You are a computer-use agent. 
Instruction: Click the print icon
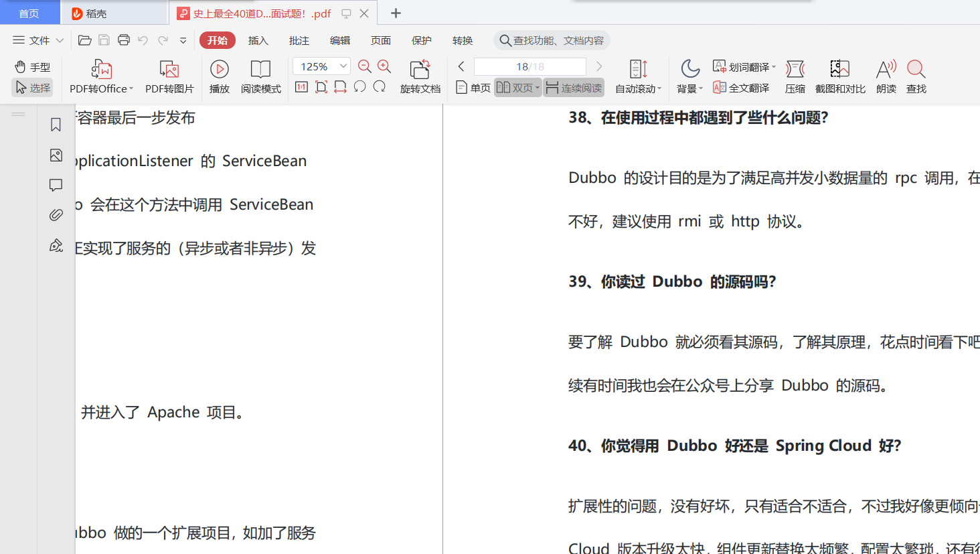pyautogui.click(x=123, y=40)
